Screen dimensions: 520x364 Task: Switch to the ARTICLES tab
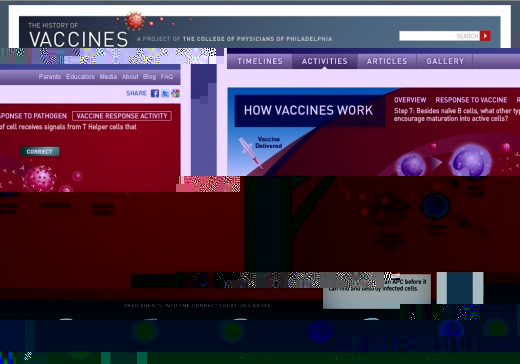[387, 61]
